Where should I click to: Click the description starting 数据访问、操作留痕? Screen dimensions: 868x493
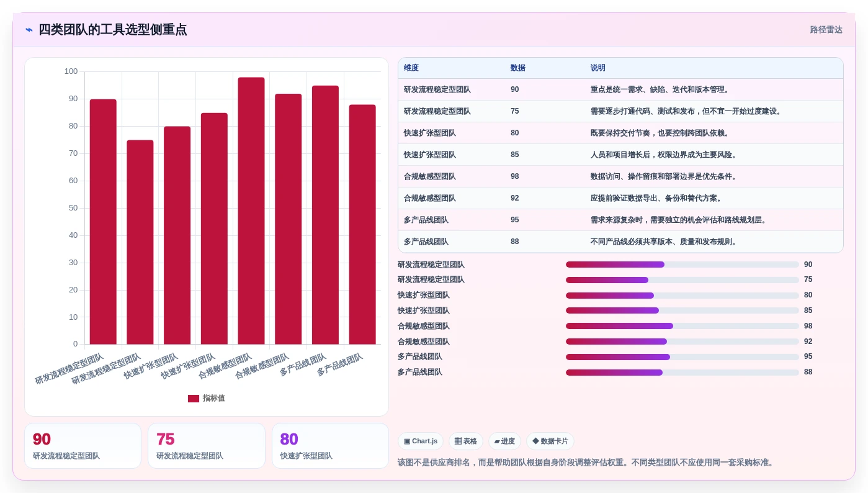pyautogui.click(x=664, y=176)
